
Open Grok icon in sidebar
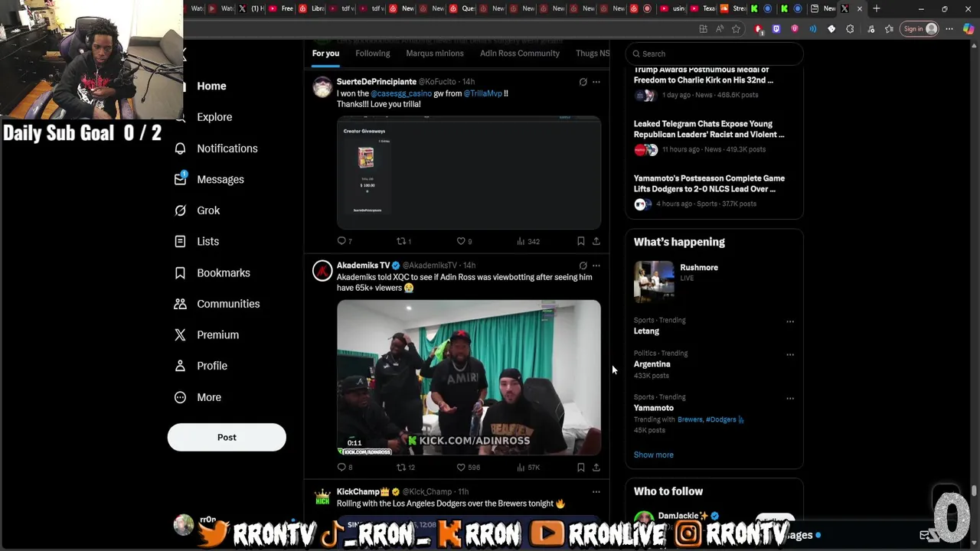pyautogui.click(x=180, y=210)
